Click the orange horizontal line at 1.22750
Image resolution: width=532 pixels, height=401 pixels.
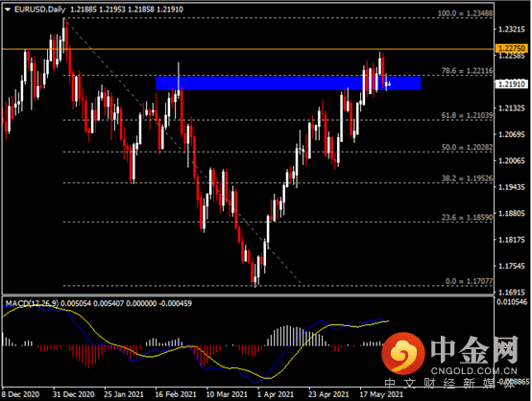click(x=248, y=49)
